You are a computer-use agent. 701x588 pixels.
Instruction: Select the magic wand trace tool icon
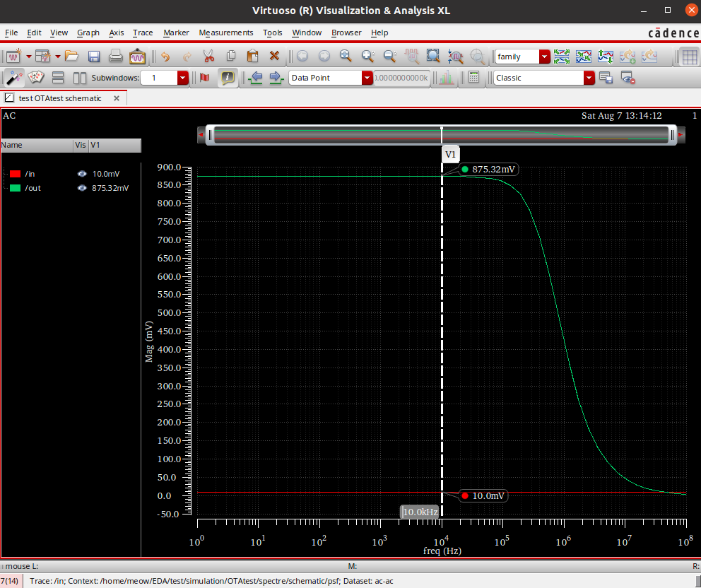14,78
